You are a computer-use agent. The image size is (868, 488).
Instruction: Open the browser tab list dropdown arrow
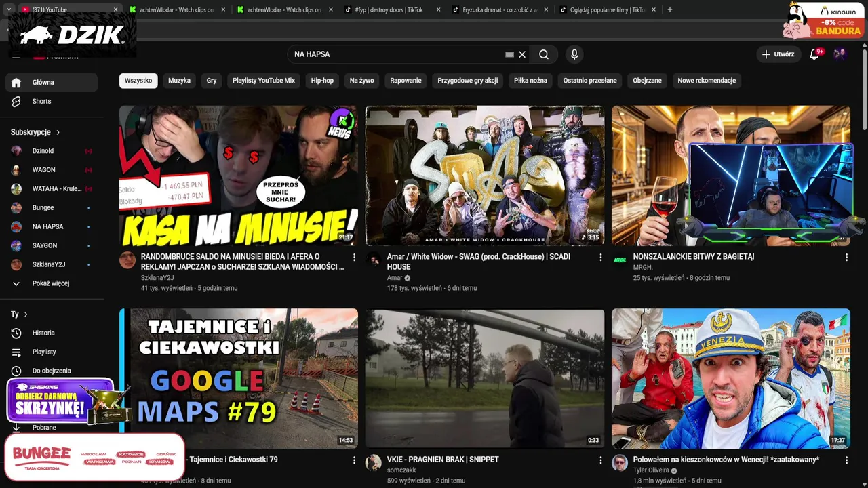coord(9,10)
